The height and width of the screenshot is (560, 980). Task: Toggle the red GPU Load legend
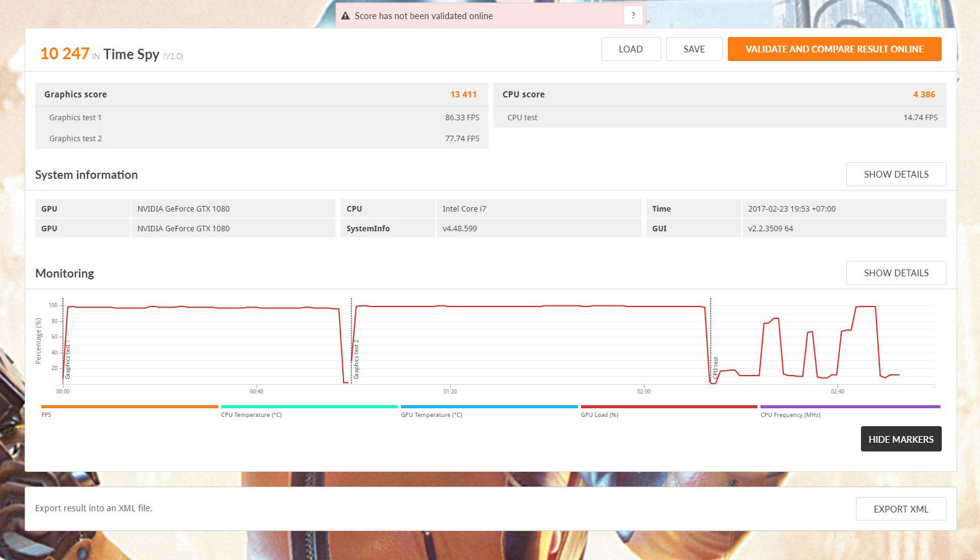(x=669, y=408)
